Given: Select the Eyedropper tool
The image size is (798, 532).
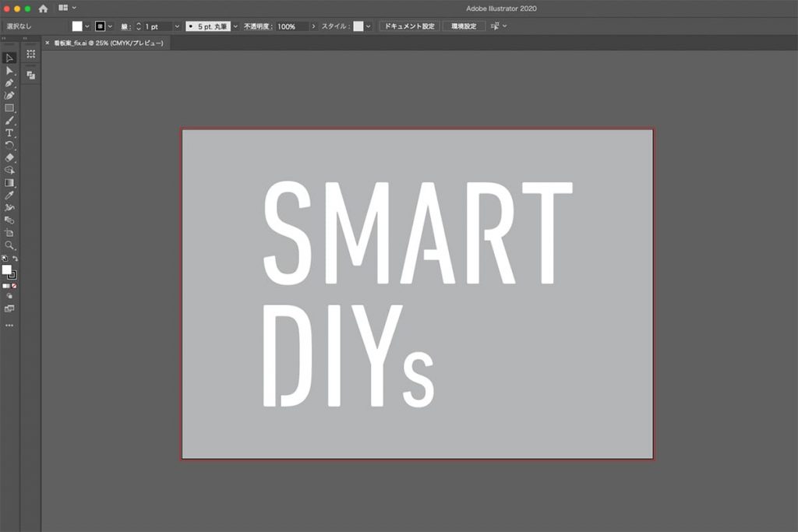Looking at the screenshot, I should 9,195.
